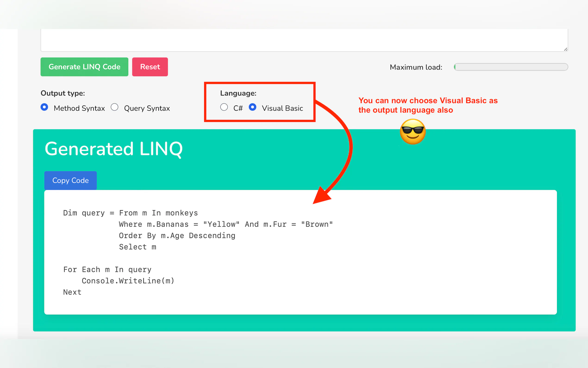Click the Console.WriteLine(m) code line
This screenshot has height=368, width=588.
coord(128,281)
